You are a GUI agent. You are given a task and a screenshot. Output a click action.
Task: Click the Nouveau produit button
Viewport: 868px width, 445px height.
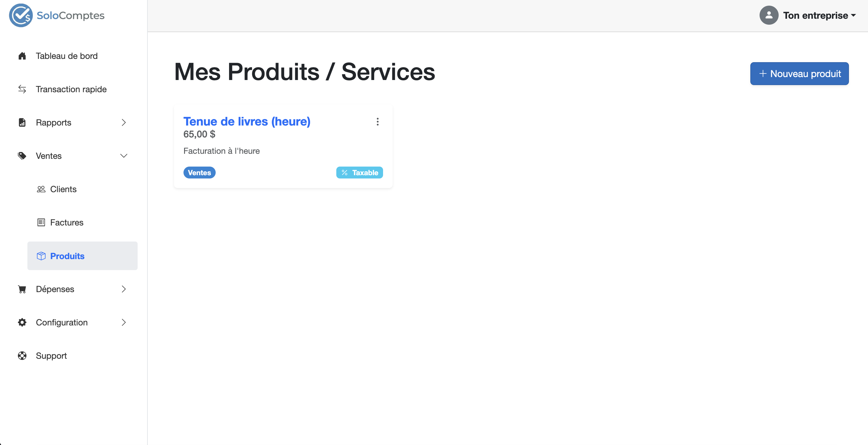click(799, 74)
